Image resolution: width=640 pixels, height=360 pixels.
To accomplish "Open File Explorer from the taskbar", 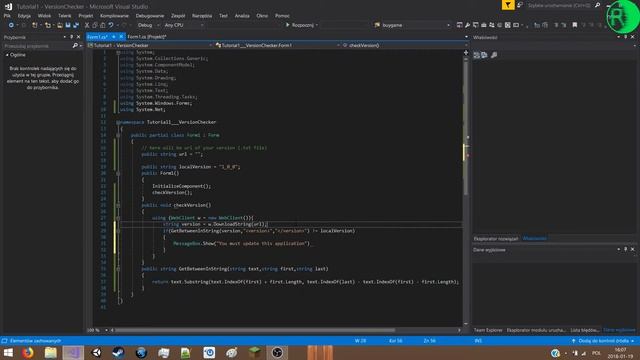I will (x=51, y=353).
